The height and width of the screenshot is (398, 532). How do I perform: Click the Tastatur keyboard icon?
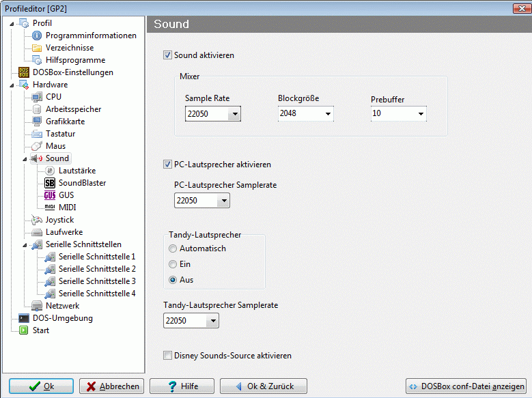tap(37, 134)
